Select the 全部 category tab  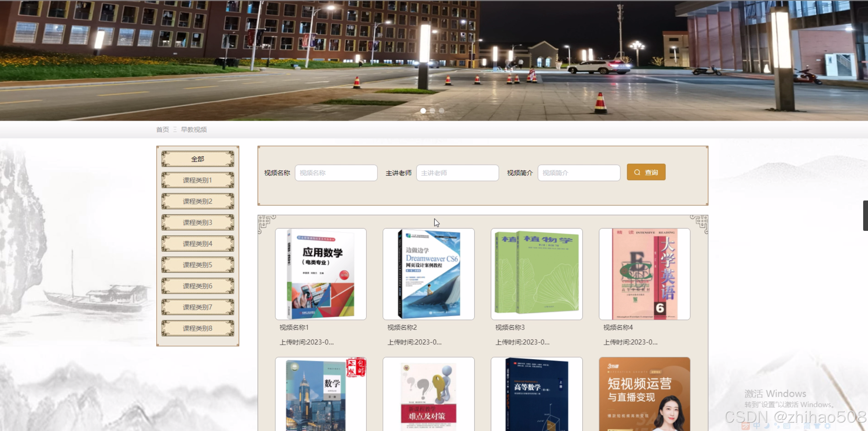[198, 159]
